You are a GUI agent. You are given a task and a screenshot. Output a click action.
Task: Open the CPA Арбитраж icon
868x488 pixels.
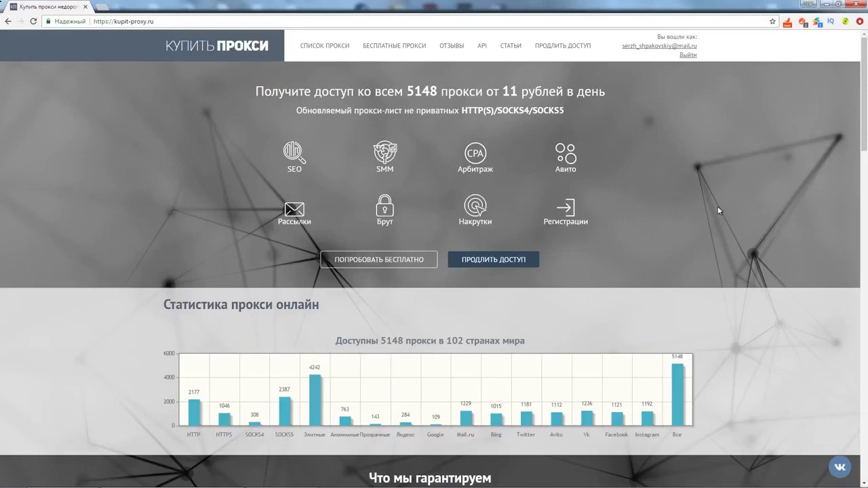tap(475, 153)
